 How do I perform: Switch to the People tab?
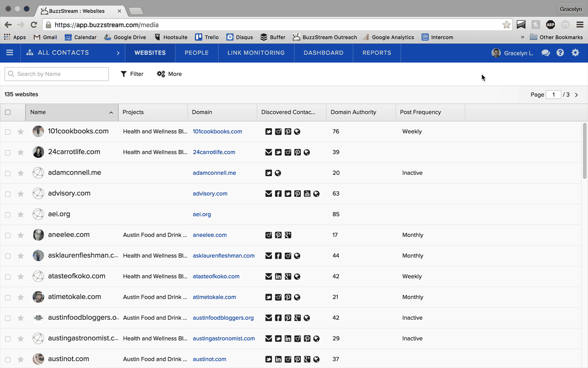[x=197, y=53]
